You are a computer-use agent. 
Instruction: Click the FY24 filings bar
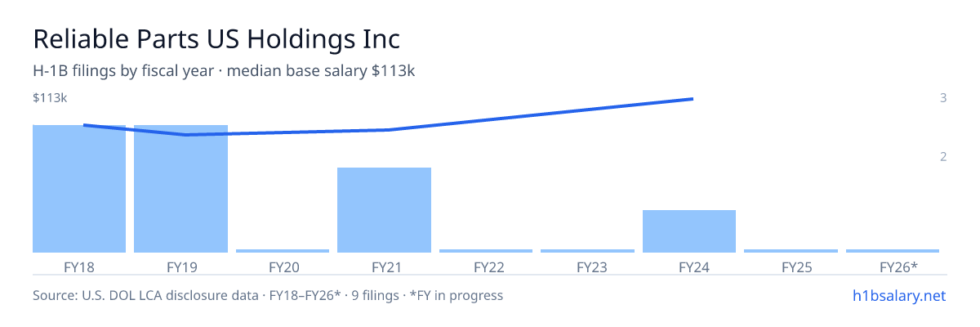(x=689, y=231)
